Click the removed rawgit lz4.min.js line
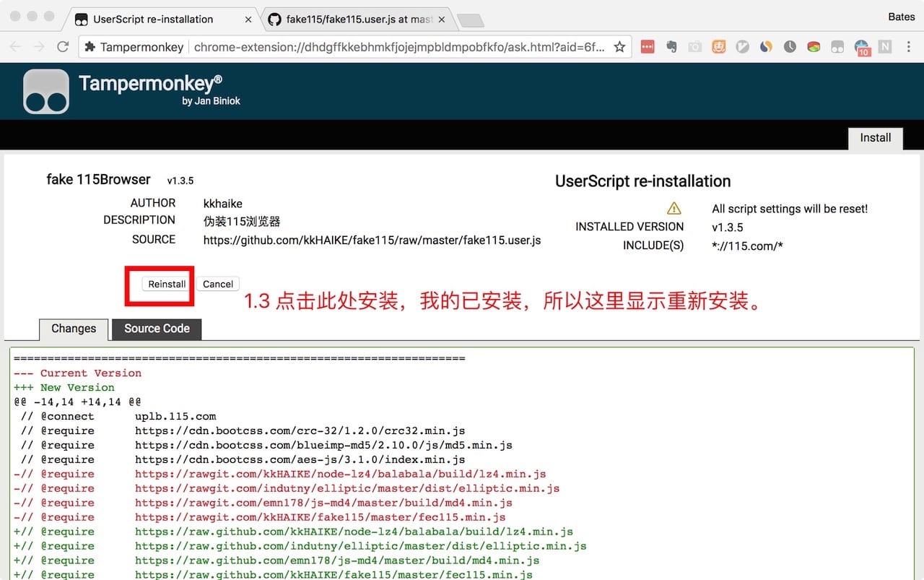924x580 pixels. 279,475
